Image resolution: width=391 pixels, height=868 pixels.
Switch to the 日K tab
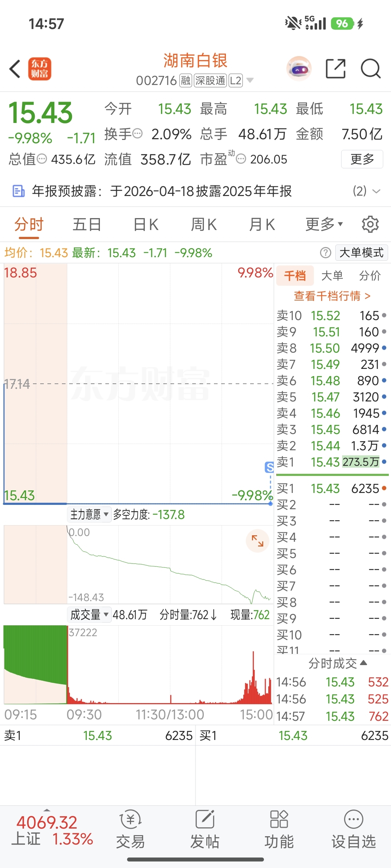click(146, 225)
